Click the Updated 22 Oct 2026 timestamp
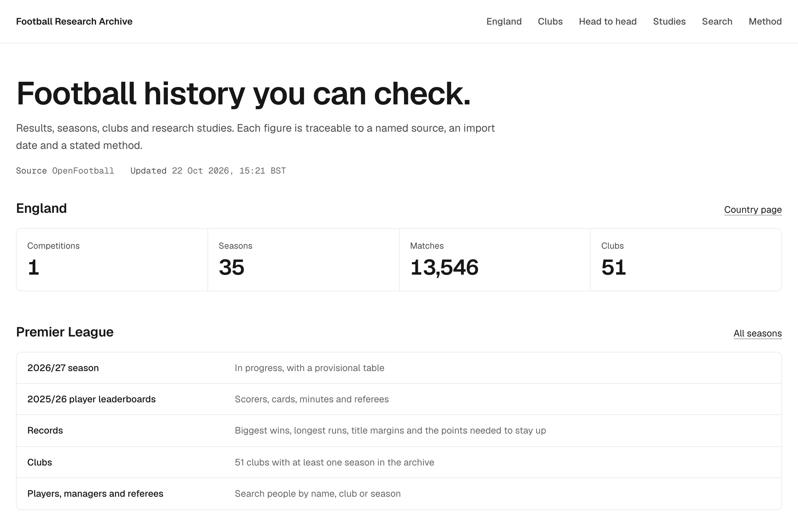798x532 pixels. pos(208,171)
